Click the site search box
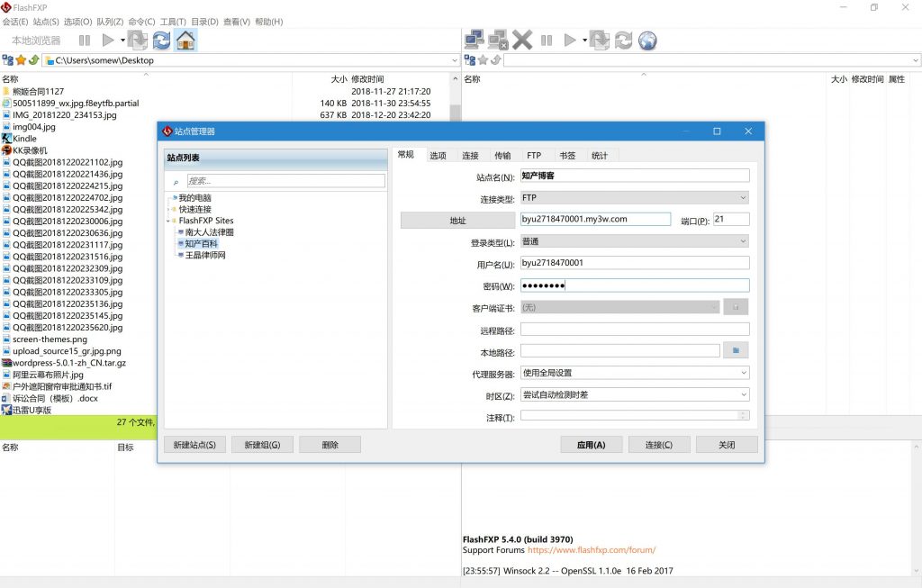 [x=285, y=181]
